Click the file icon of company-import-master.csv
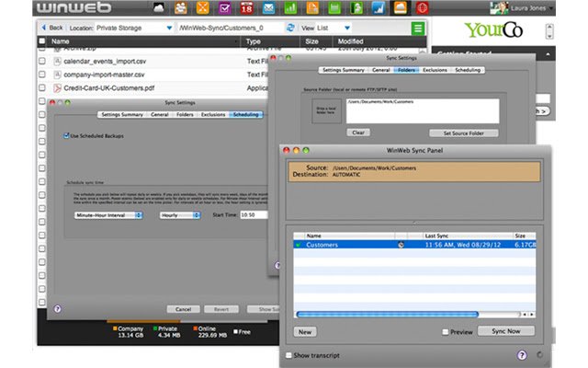The height and width of the screenshot is (368, 588). [57, 75]
